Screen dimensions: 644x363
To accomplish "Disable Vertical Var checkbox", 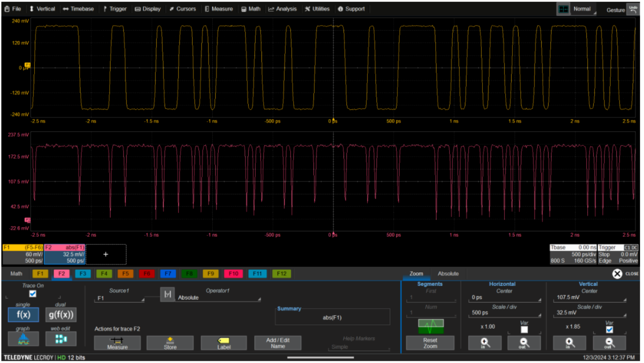I will (609, 330).
